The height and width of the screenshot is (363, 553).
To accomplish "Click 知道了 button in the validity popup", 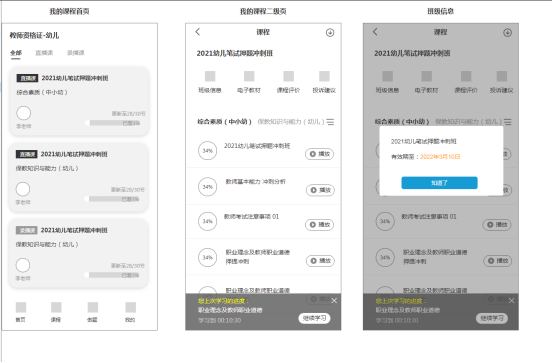I will [x=439, y=183].
